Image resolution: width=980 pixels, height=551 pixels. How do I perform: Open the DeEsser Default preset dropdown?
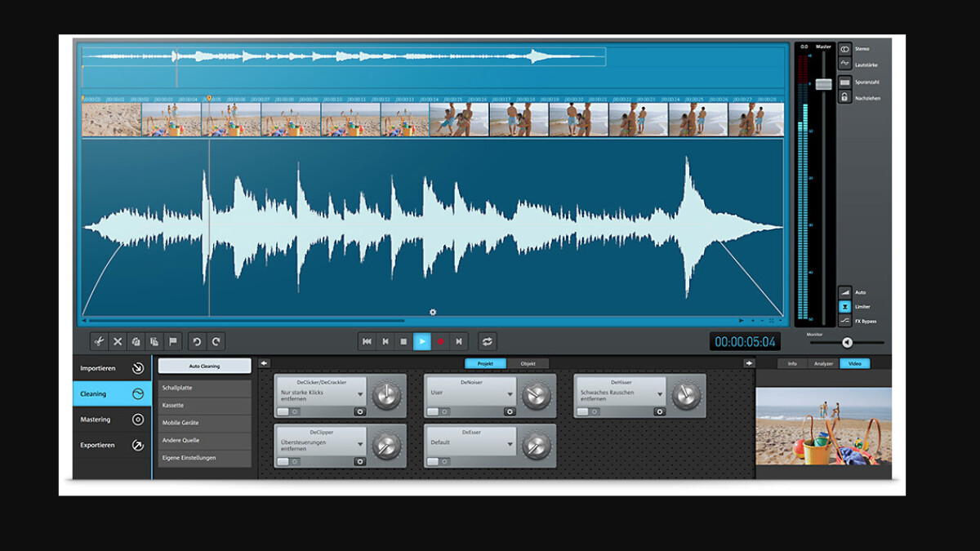510,444
